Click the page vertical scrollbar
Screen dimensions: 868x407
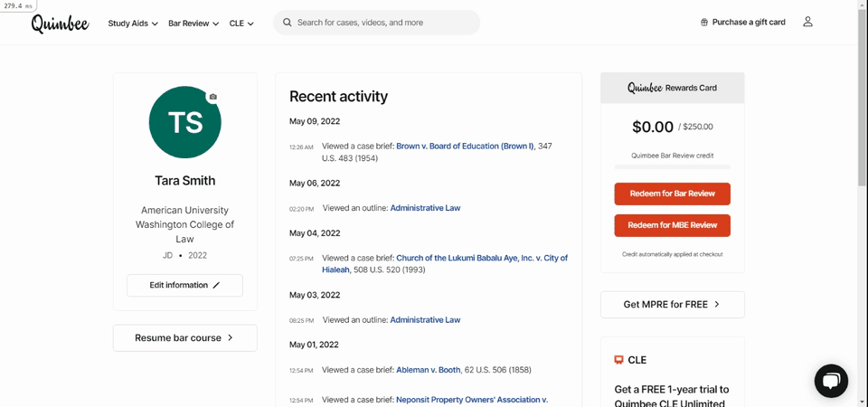coord(863,97)
